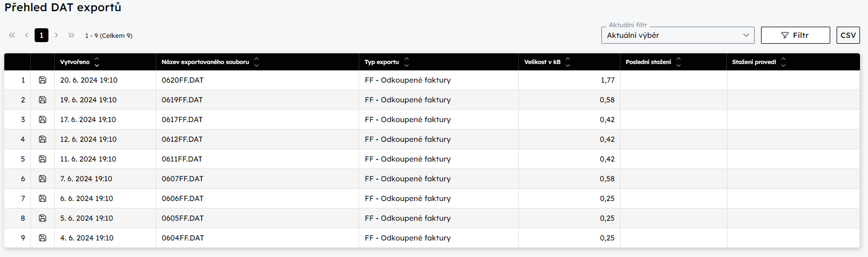The image size is (868, 257).
Task: Export the table with CSV button
Action: click(848, 35)
